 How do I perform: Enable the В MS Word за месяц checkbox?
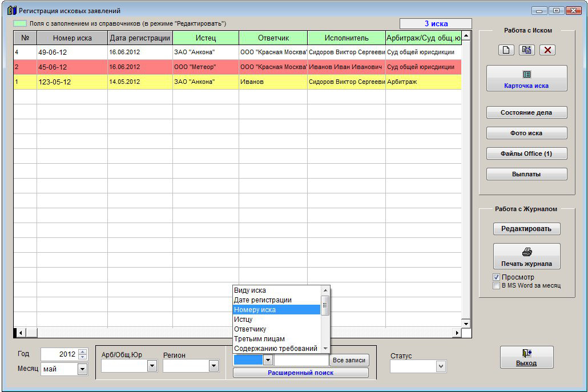coord(496,285)
